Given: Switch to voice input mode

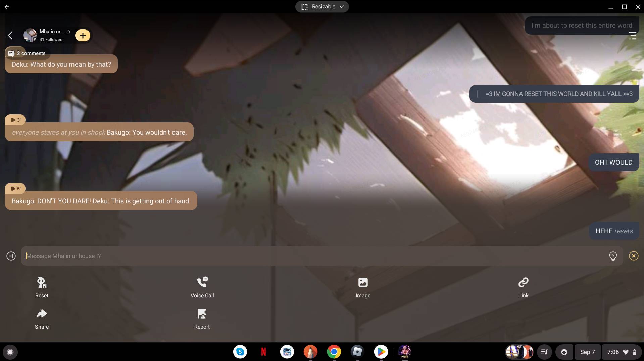Looking at the screenshot, I should pos(11,256).
